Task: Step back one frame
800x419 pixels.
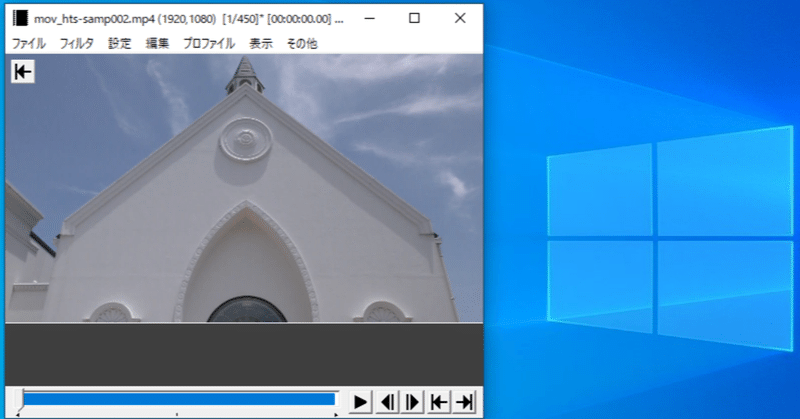Action: click(387, 402)
